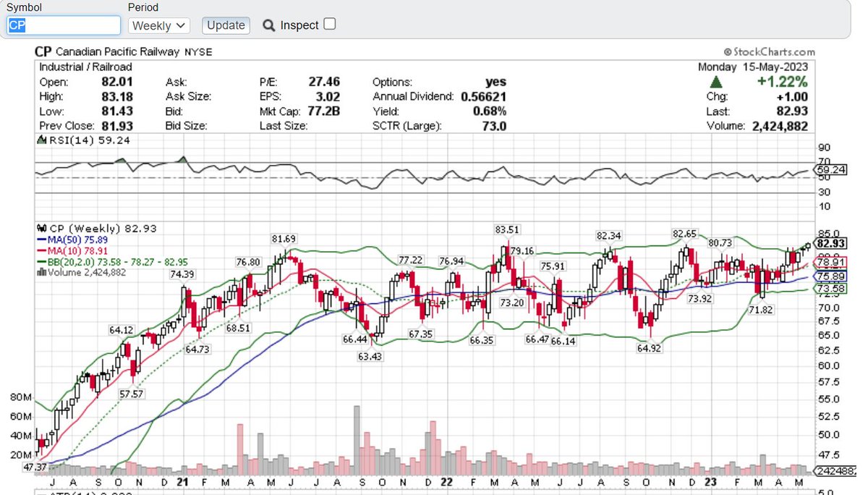This screenshot has height=495, width=868.
Task: Click the Low price 81.43
Action: click(117, 111)
